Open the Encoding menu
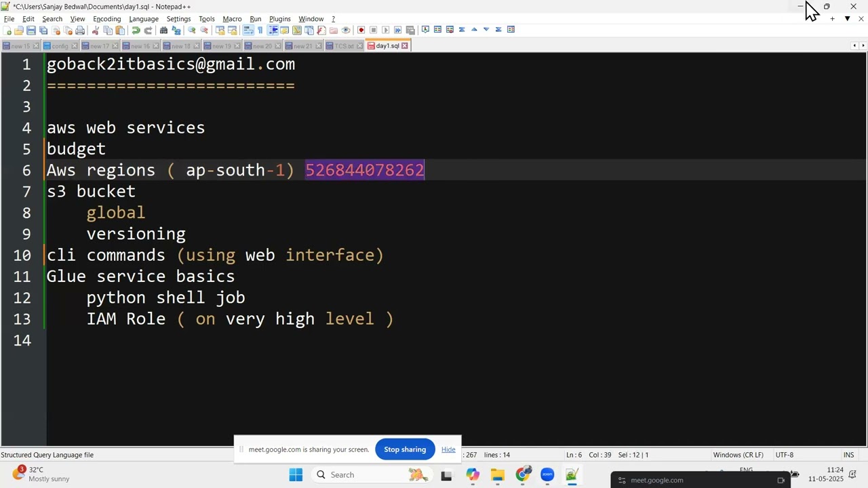868x488 pixels. coord(106,19)
